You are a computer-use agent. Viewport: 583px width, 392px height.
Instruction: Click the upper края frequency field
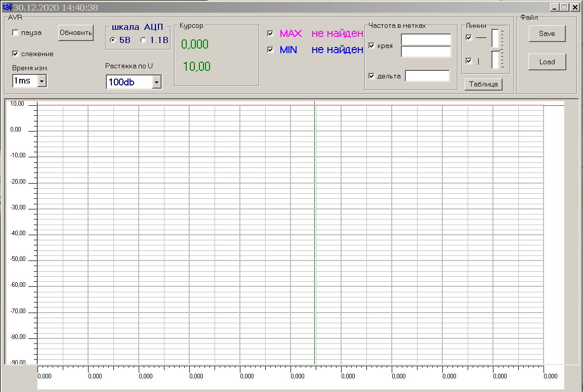pyautogui.click(x=426, y=39)
